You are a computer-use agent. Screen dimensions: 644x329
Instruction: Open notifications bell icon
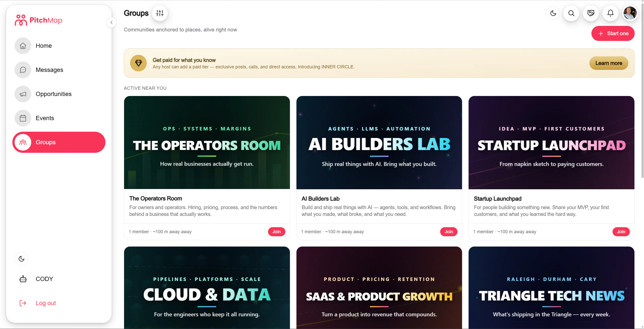611,13
